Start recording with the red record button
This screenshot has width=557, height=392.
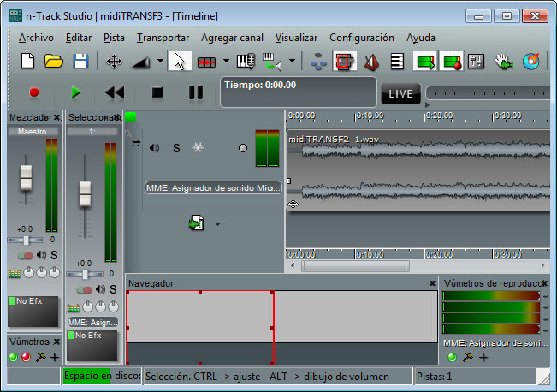tap(34, 92)
